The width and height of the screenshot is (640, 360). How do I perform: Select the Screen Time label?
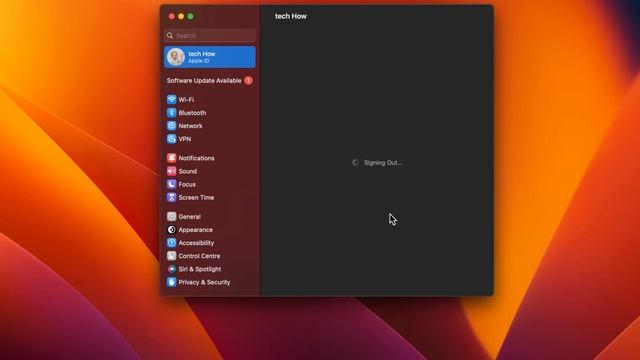(196, 197)
